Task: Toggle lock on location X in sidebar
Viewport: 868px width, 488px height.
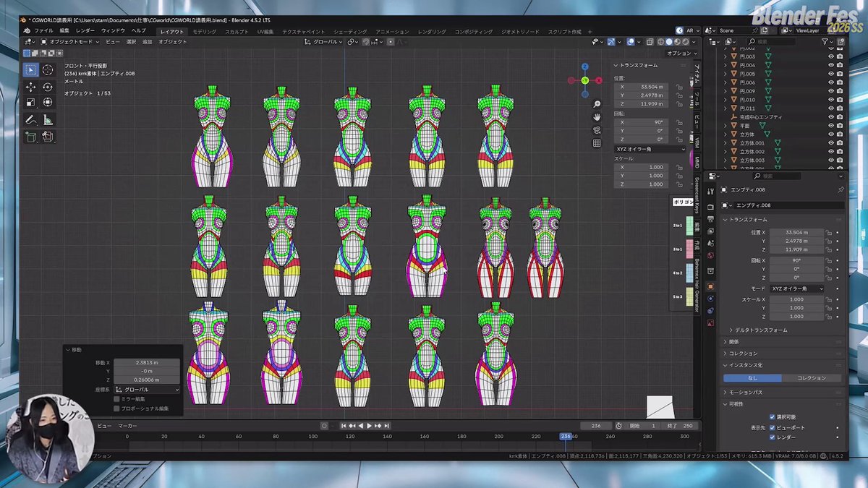Action: [679, 87]
